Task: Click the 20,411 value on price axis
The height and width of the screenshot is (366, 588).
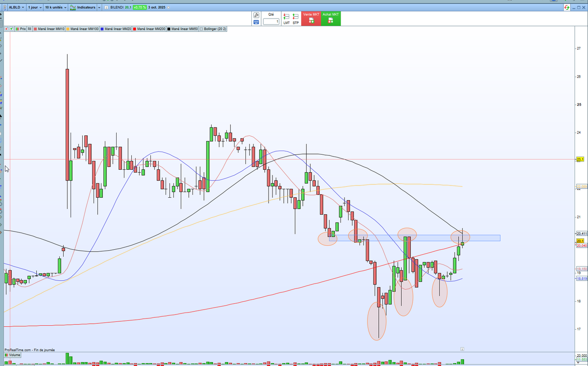Action: tap(581, 234)
